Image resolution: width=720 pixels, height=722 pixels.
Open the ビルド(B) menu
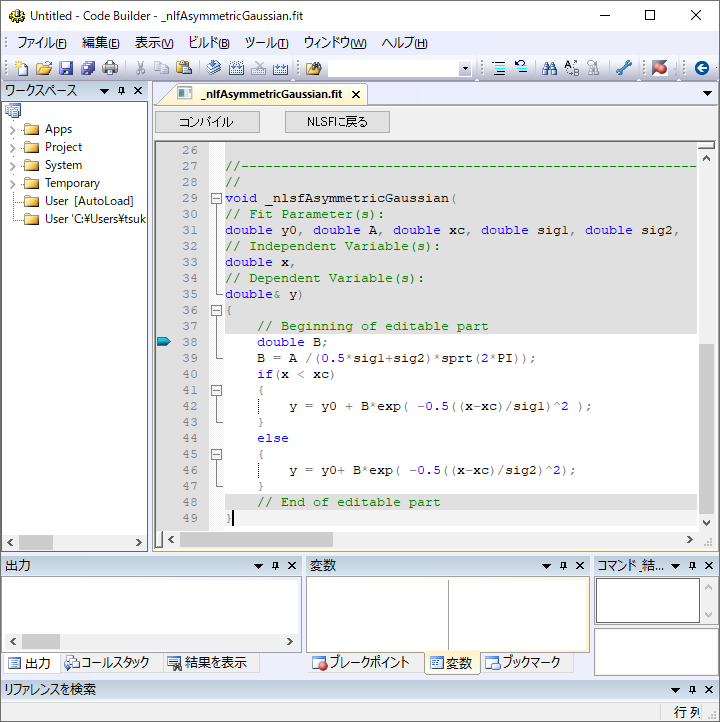click(x=209, y=43)
